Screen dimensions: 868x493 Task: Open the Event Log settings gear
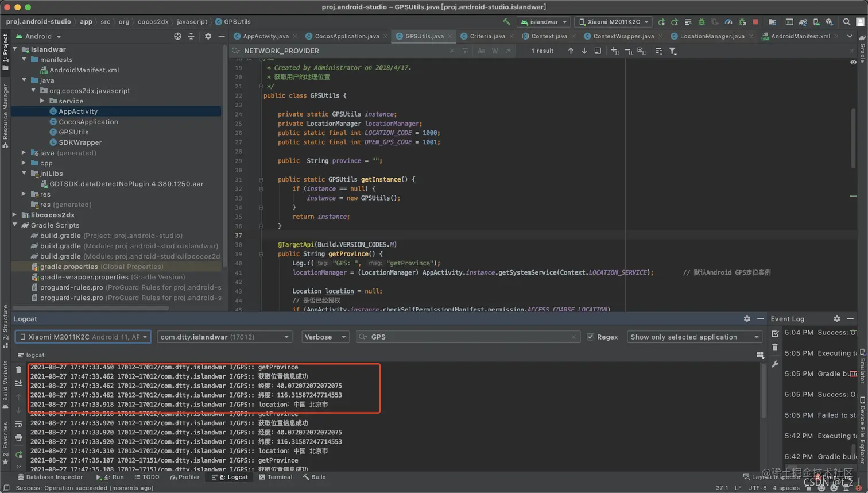[x=837, y=318]
